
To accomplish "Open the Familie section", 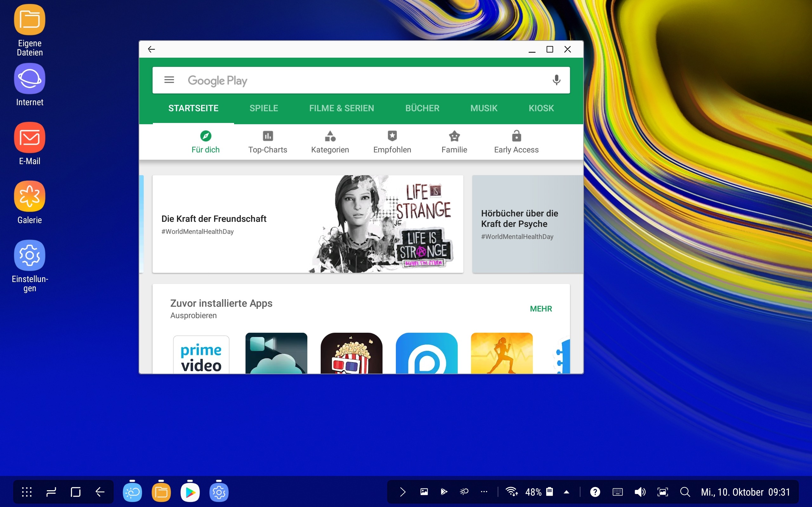I will point(454,142).
